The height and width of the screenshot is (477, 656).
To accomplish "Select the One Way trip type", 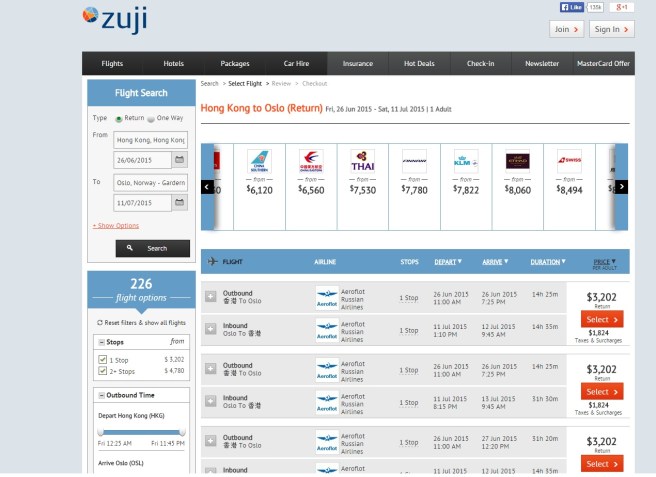I will click(153, 118).
